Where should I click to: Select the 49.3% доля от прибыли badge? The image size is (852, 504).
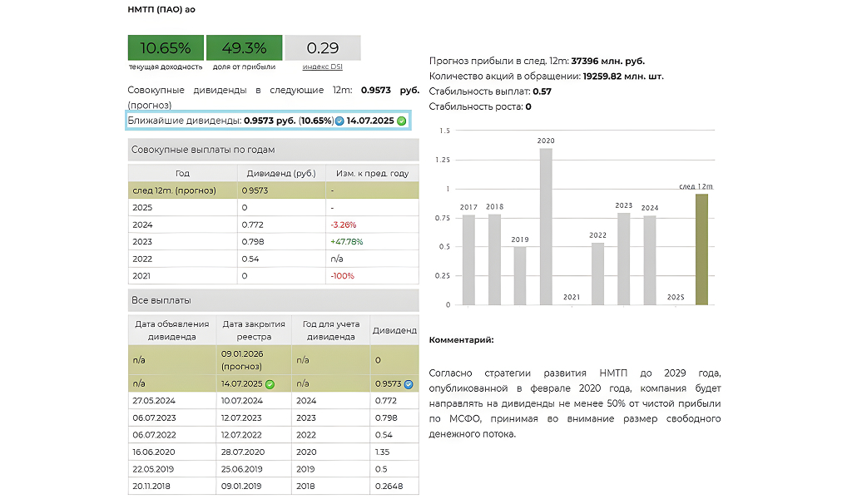pyautogui.click(x=244, y=47)
